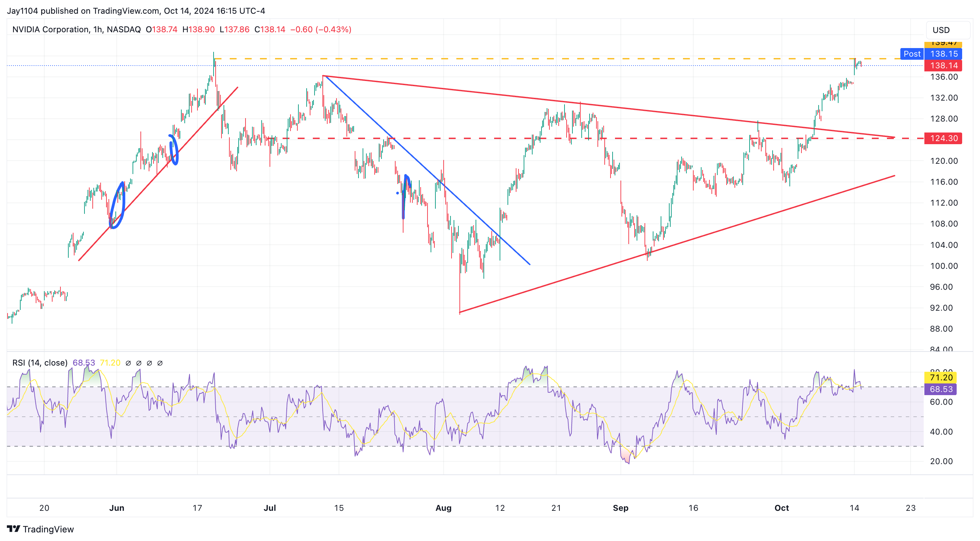
Task: Click the 100.00 price axis label
Action: pos(944,266)
